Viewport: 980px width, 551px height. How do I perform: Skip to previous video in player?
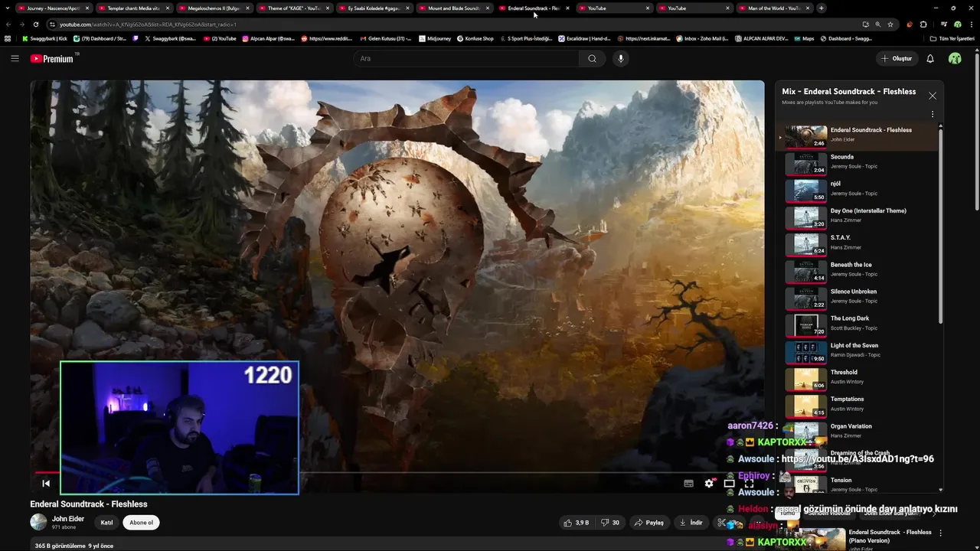pos(46,483)
